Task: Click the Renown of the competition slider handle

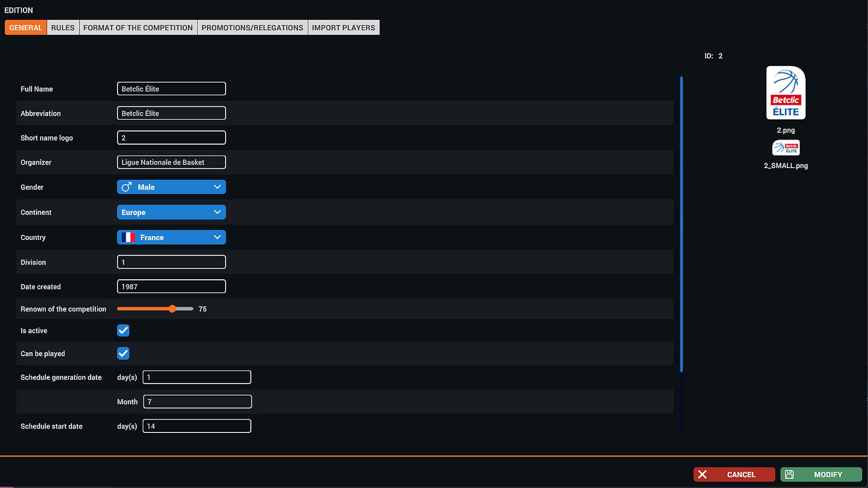Action: coord(172,309)
